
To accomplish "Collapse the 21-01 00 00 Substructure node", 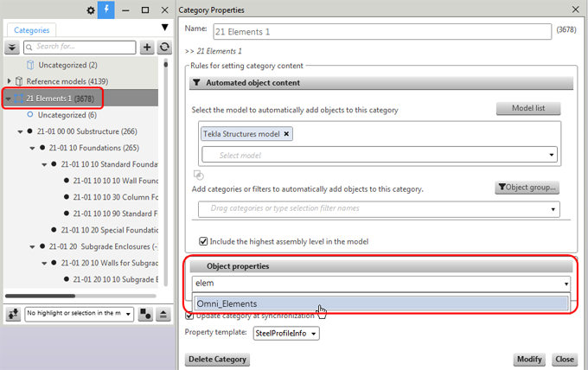I will pyautogui.click(x=19, y=131).
